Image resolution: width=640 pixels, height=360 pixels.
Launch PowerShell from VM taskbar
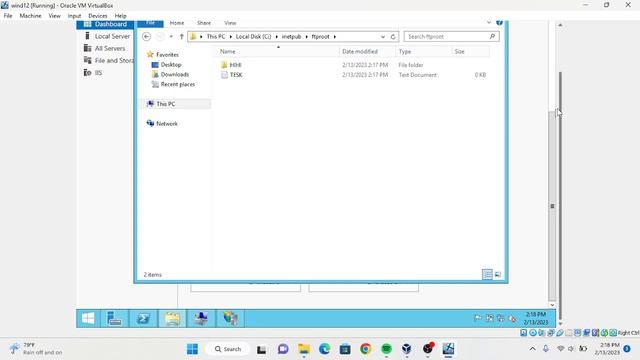click(143, 318)
